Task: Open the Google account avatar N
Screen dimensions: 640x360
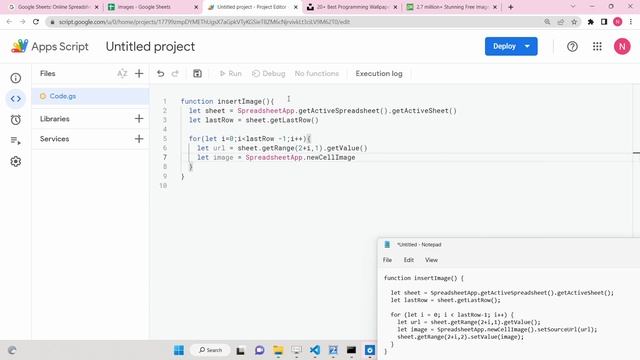Action: 622,47
